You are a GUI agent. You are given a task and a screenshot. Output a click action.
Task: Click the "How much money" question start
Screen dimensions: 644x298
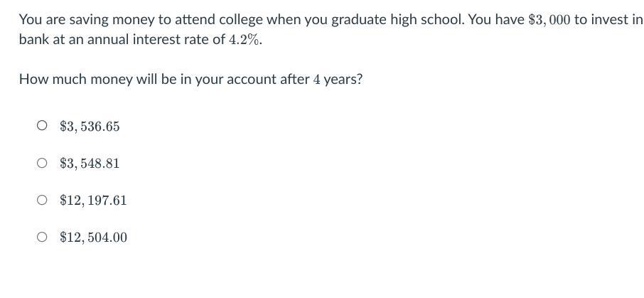click(x=65, y=80)
